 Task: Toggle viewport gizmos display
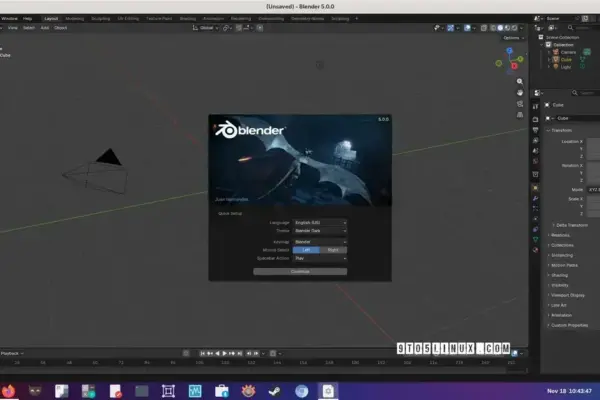tap(451, 28)
